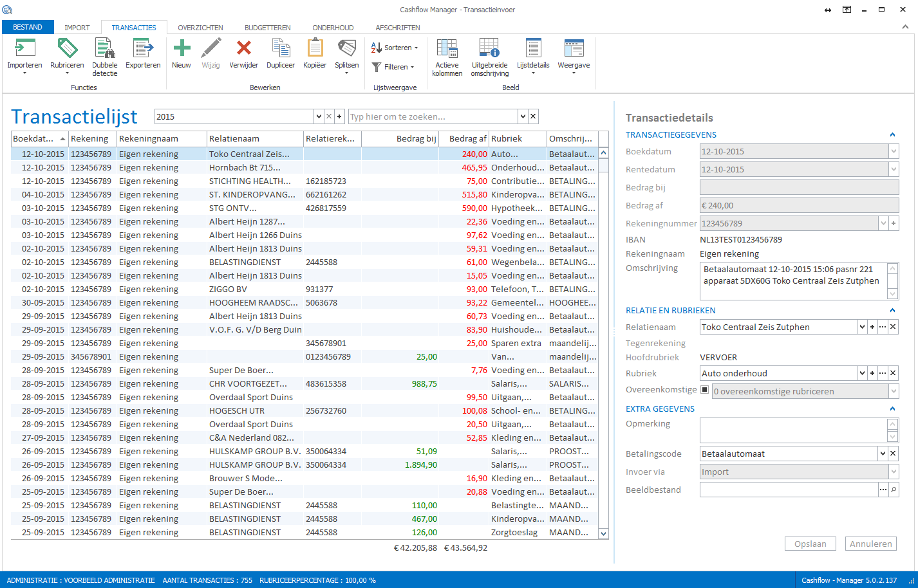Image resolution: width=918 pixels, height=588 pixels.
Task: Open the Rubriek Auto onderhoud dropdown
Action: tap(862, 373)
